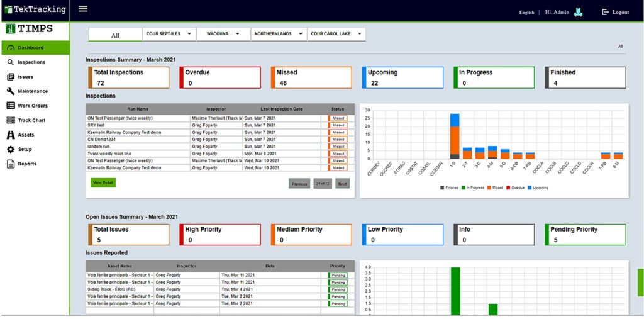
Task: Click the Logout link
Action: click(x=615, y=12)
